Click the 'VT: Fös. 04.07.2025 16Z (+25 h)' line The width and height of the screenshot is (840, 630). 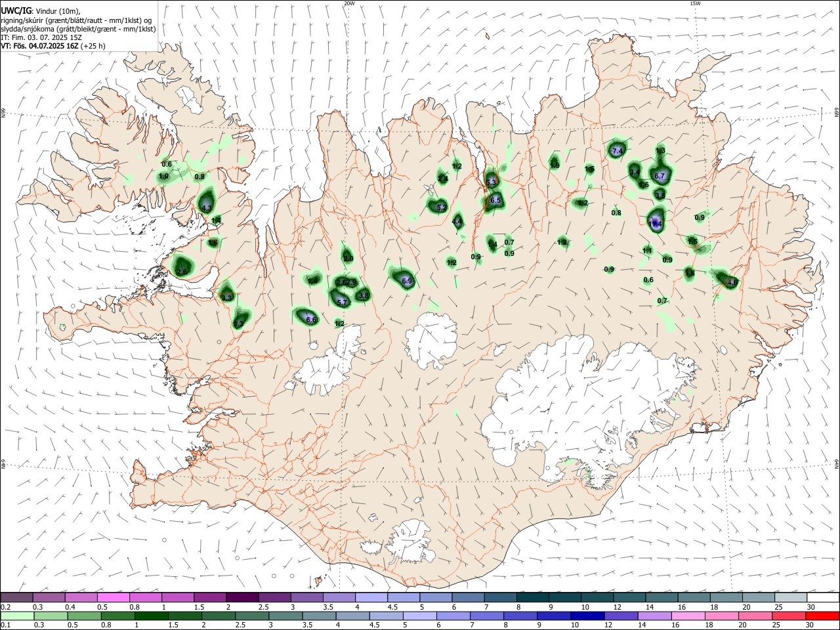point(53,46)
